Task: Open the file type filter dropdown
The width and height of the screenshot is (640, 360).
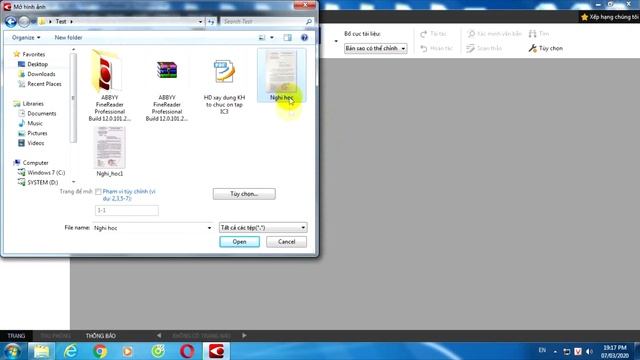Action: [x=263, y=228]
